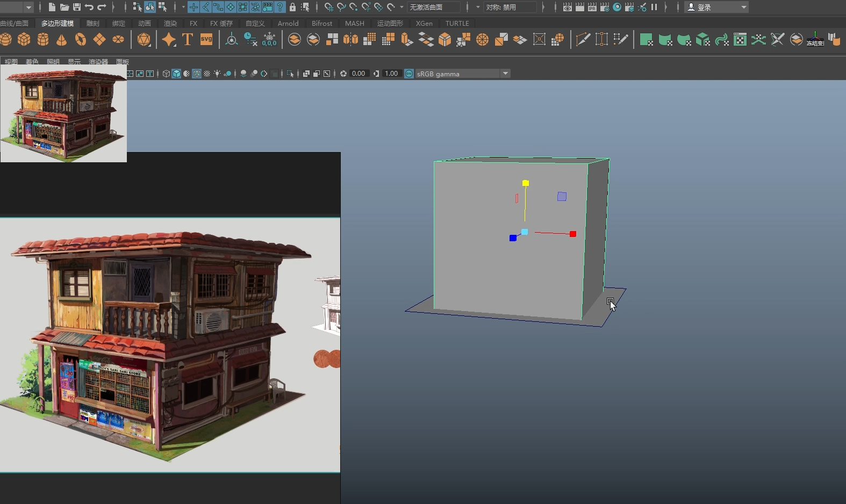Create a polygon cone from the shelf
Screen dimensions: 846x504
coord(62,39)
